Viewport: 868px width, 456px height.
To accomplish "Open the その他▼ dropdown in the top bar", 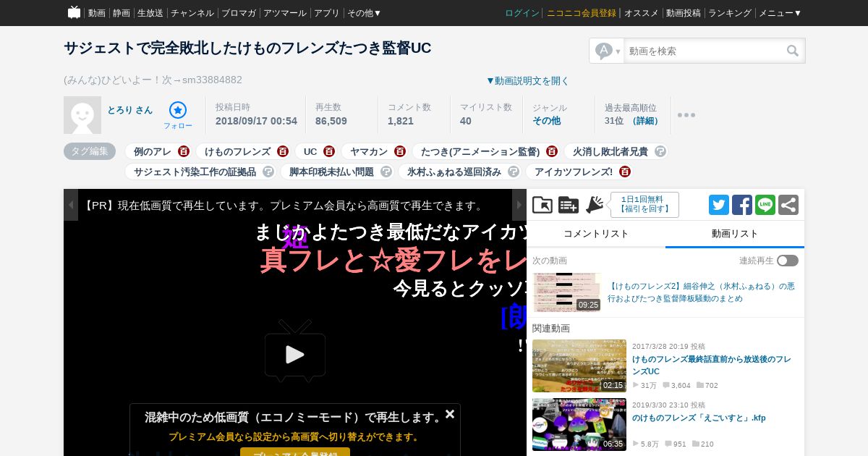I will coord(364,13).
